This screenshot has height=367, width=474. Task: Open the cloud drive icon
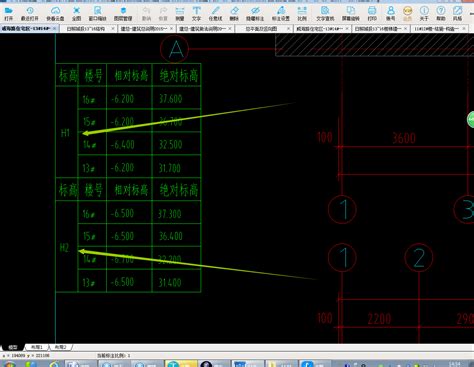tap(55, 13)
